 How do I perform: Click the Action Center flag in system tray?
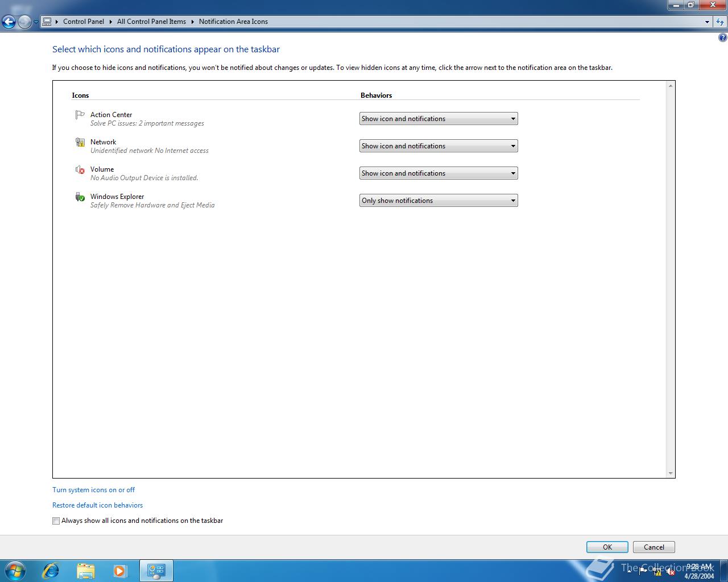coord(643,571)
